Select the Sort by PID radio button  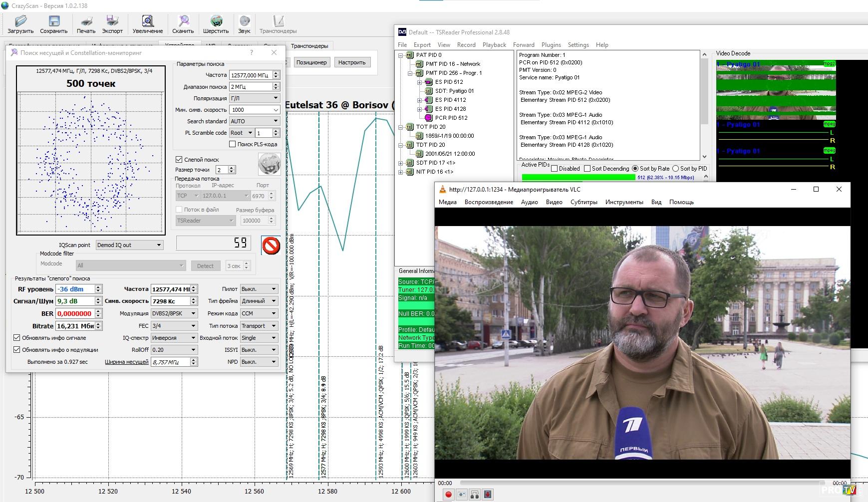675,169
